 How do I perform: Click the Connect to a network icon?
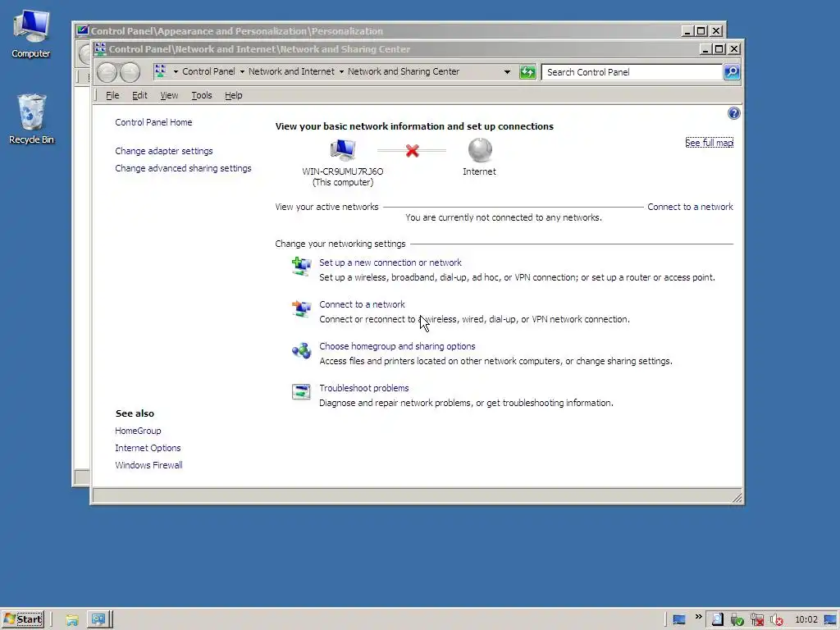point(301,308)
